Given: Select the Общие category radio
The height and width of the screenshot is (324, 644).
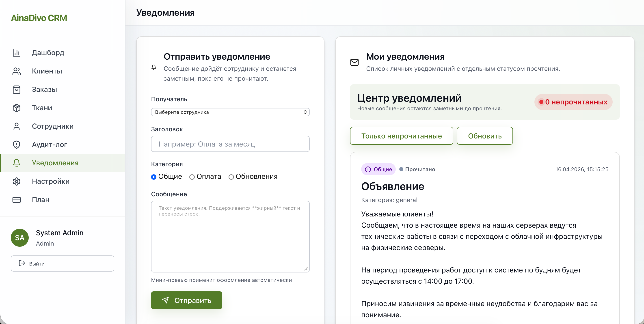Looking at the screenshot, I should (154, 177).
